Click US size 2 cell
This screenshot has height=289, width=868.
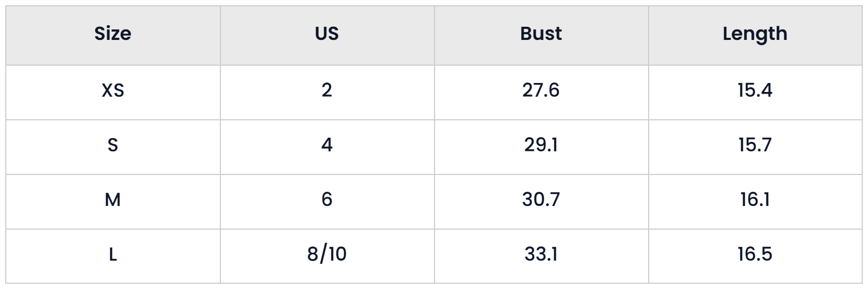[327, 92]
